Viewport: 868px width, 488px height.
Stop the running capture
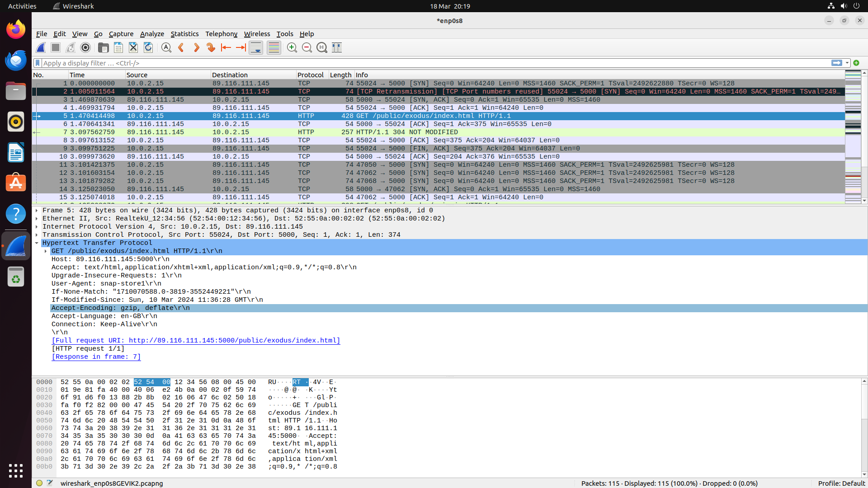click(56, 47)
